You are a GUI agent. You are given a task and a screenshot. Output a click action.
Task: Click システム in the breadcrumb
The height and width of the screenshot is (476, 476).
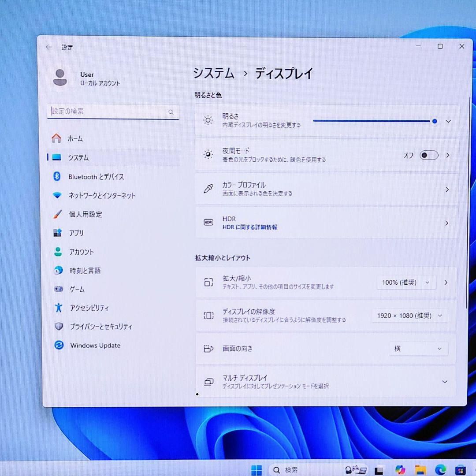pyautogui.click(x=213, y=74)
